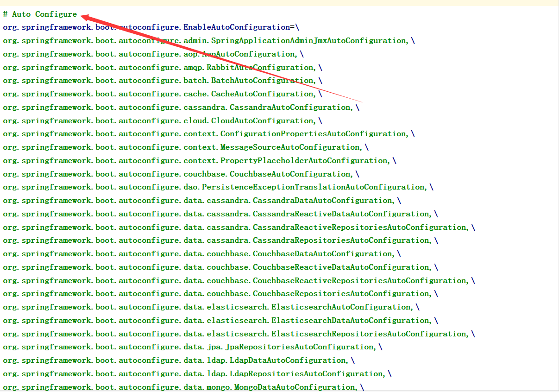Select the CassandraDataAutoConfiguration line
Viewport: 559px width, 392px height.
click(202, 201)
